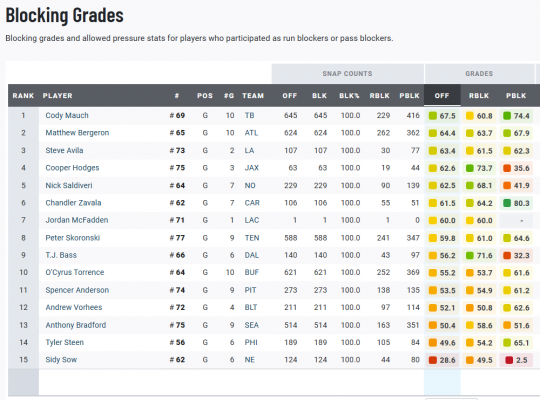Open O'Cyrus Torrence player page
The width and height of the screenshot is (540, 400).
(x=75, y=273)
